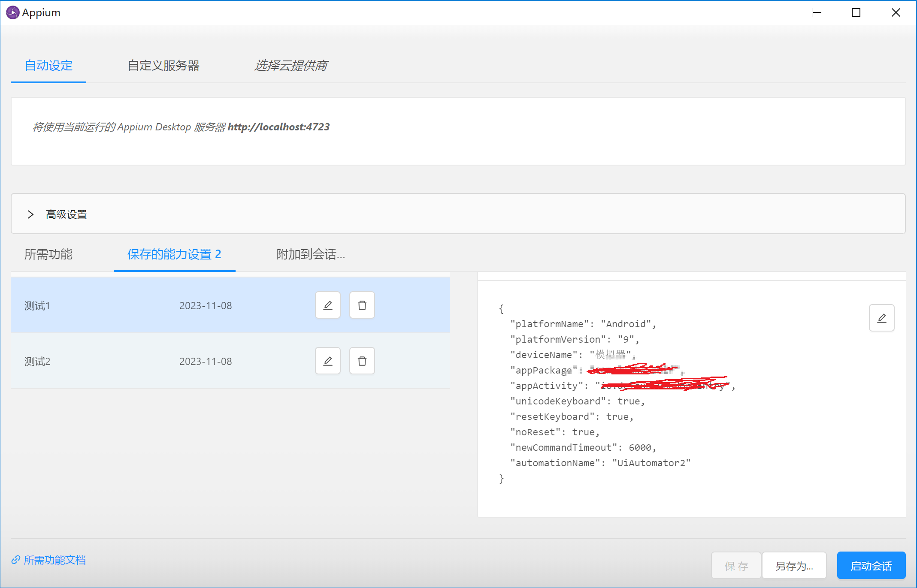
Task: Delete the saved capability set 测试1
Action: click(x=362, y=305)
